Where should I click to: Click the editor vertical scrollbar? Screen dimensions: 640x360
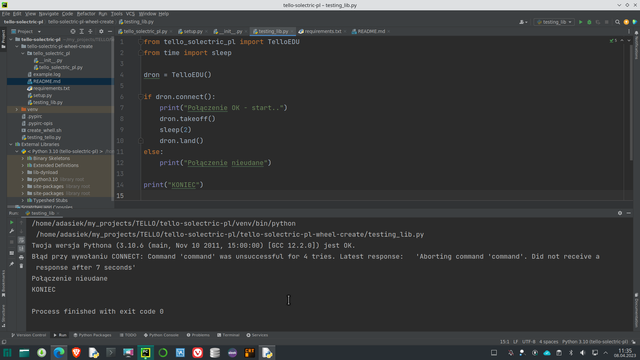(x=631, y=102)
